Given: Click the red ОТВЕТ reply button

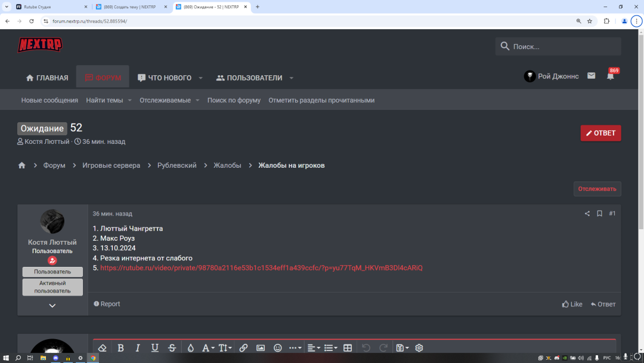Looking at the screenshot, I should 600,133.
